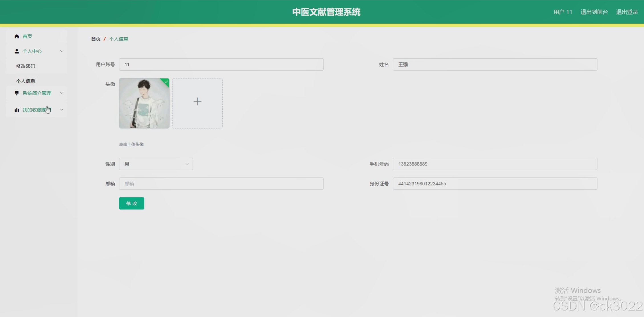The height and width of the screenshot is (317, 644).
Task: Collapse the 个人中心 submenu chevron
Action: pos(62,51)
